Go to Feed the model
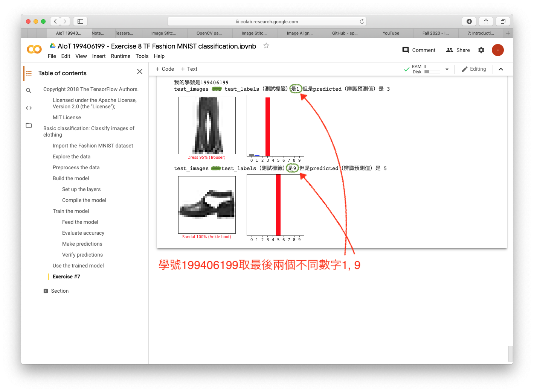This screenshot has height=392, width=534. (80, 222)
